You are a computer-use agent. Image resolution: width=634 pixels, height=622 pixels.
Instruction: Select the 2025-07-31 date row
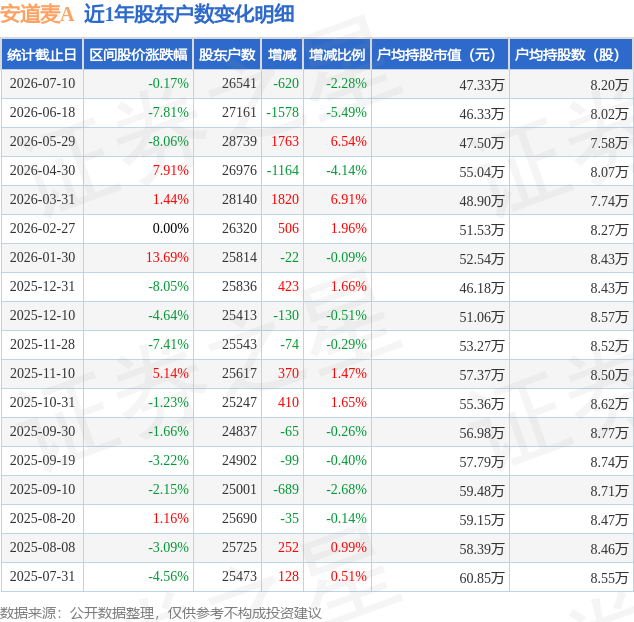pos(317,577)
